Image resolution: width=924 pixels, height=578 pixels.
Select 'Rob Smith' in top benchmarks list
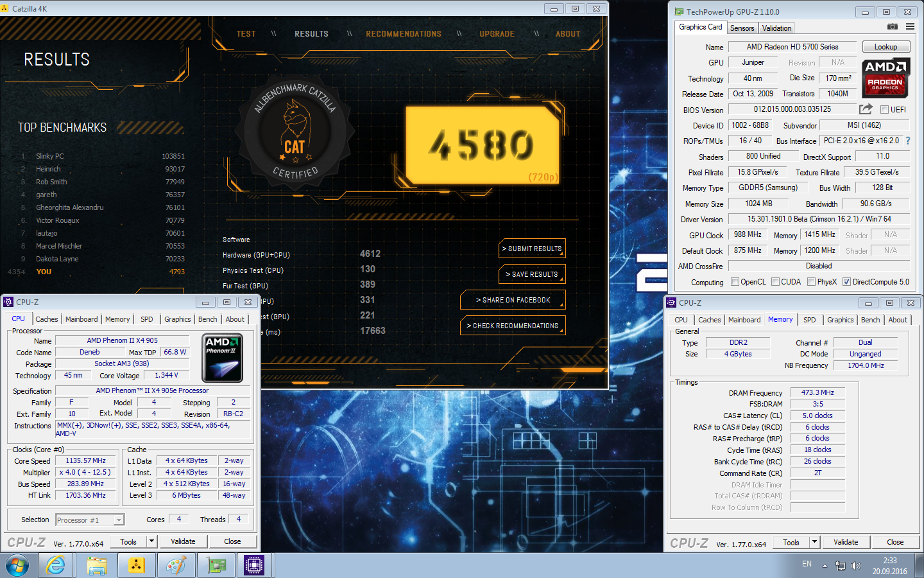pos(51,182)
